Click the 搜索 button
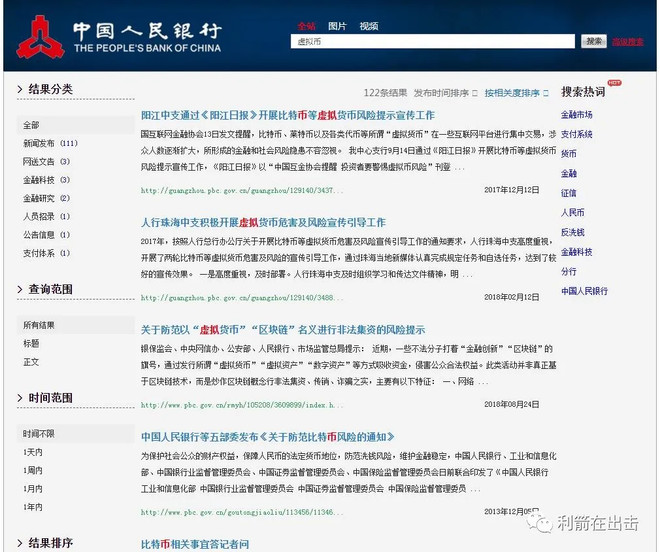660x552 pixels. tap(593, 41)
